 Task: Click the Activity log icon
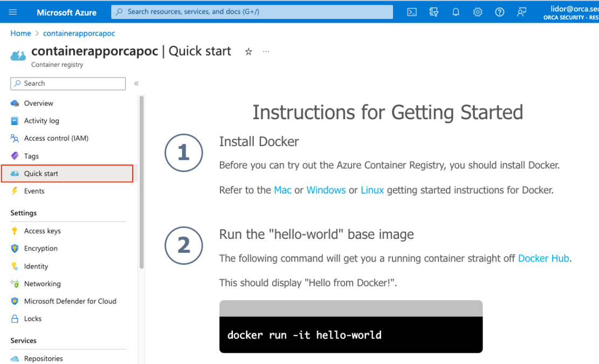click(x=15, y=121)
